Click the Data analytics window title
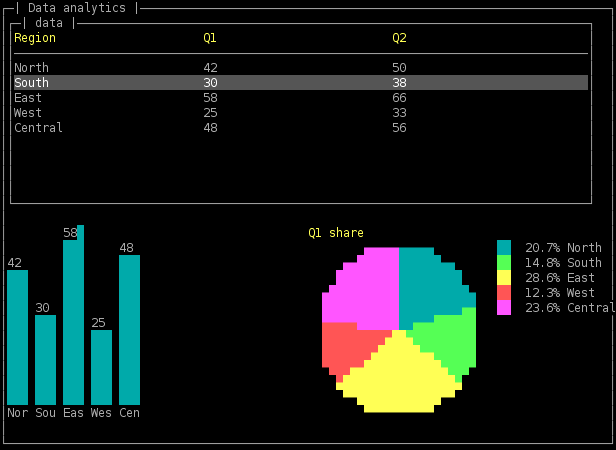This screenshot has height=450, width=616. [x=77, y=8]
